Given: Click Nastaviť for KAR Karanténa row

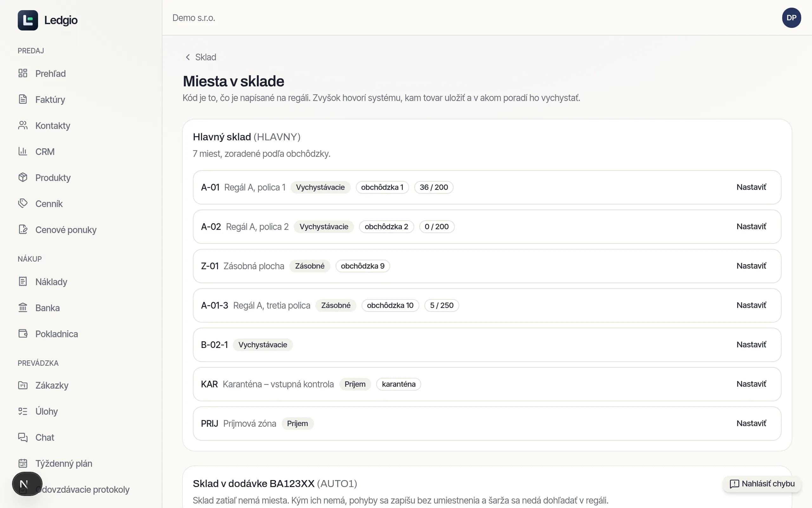Looking at the screenshot, I should point(751,384).
